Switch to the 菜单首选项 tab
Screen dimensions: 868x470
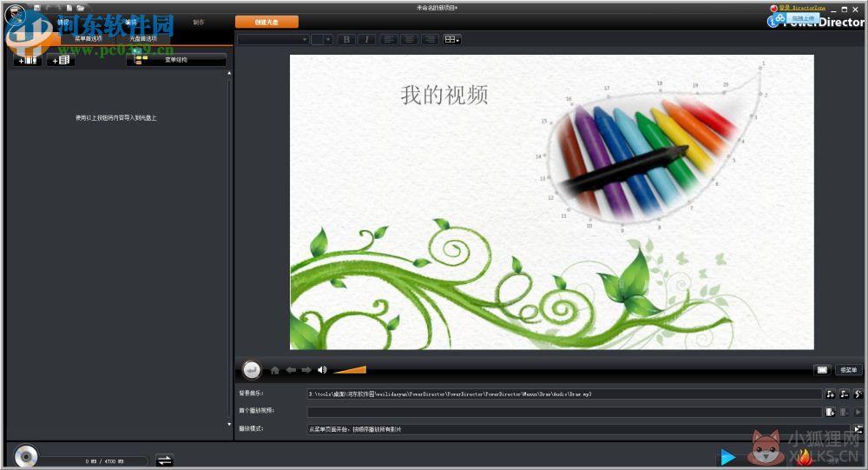click(x=89, y=39)
